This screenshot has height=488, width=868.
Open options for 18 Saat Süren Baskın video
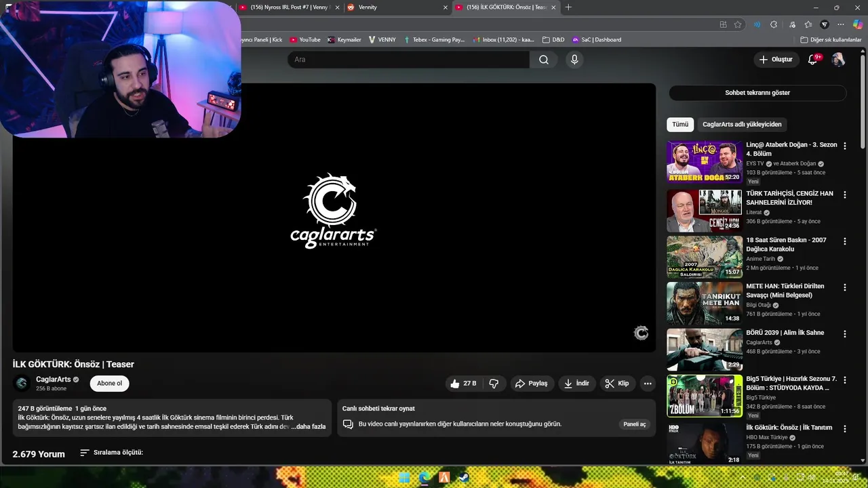pyautogui.click(x=844, y=241)
